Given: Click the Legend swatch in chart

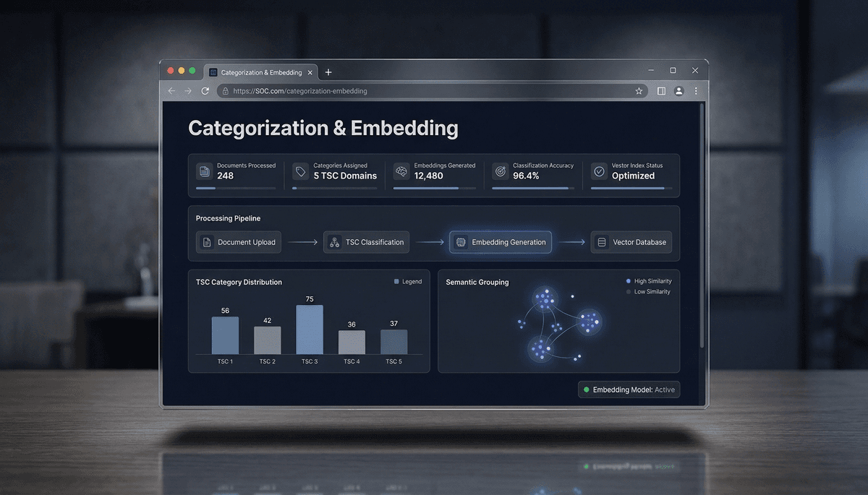Looking at the screenshot, I should 396,282.
